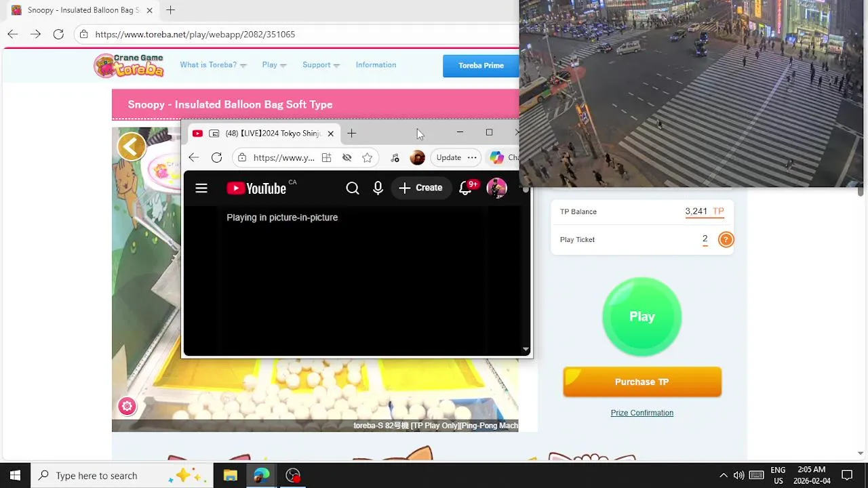Open the screen recorder app on the taskbar
Viewport: 868px width, 488px height.
click(x=293, y=475)
